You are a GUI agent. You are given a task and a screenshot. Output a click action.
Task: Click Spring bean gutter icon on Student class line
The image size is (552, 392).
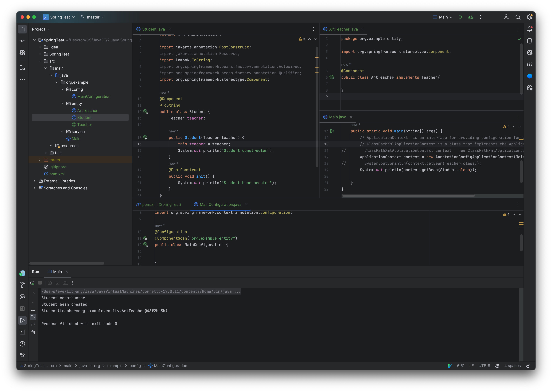(x=145, y=112)
